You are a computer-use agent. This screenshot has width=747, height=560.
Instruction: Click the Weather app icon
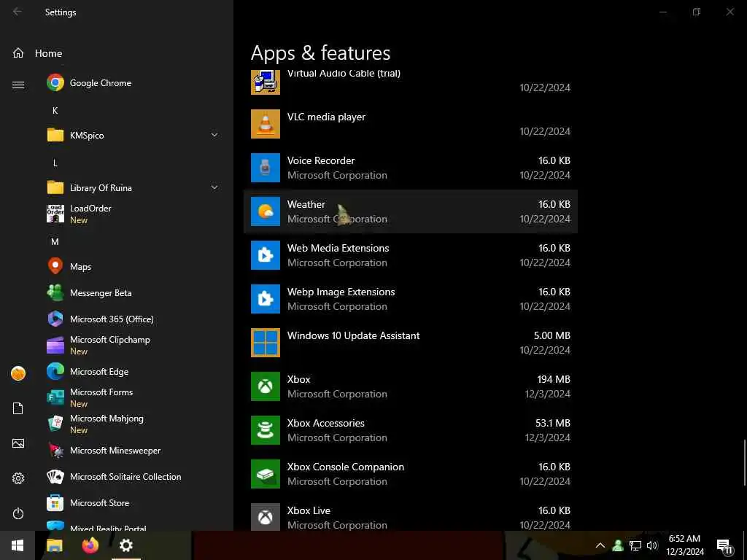pyautogui.click(x=266, y=211)
